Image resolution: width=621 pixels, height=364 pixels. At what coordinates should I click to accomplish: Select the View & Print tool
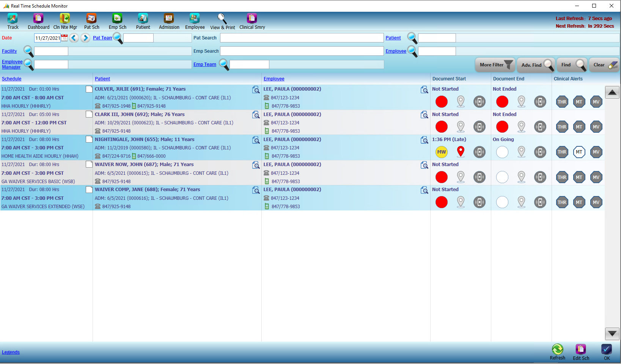click(223, 21)
